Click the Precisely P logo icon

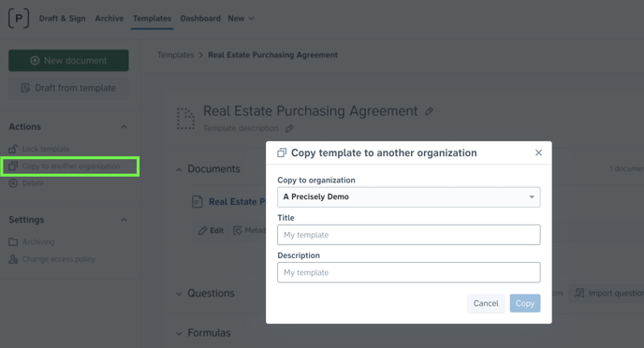[x=19, y=19]
